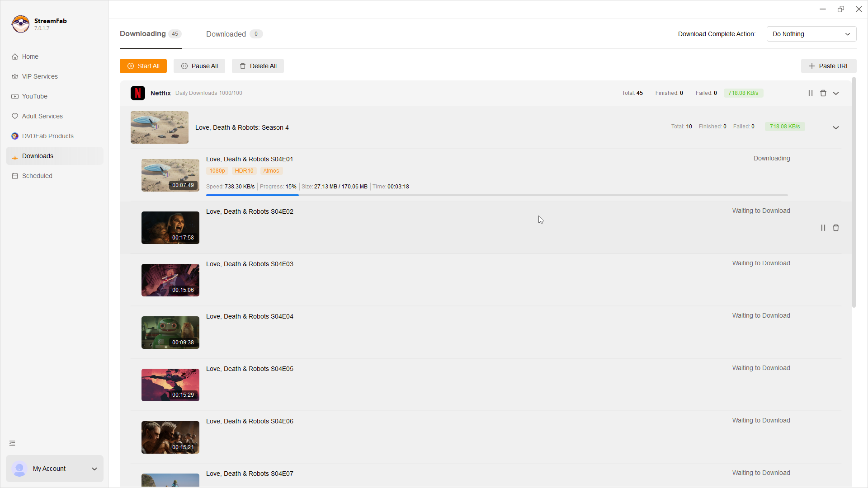Click the Scheduled calendar icon
This screenshot has width=868, height=488.
[15, 176]
